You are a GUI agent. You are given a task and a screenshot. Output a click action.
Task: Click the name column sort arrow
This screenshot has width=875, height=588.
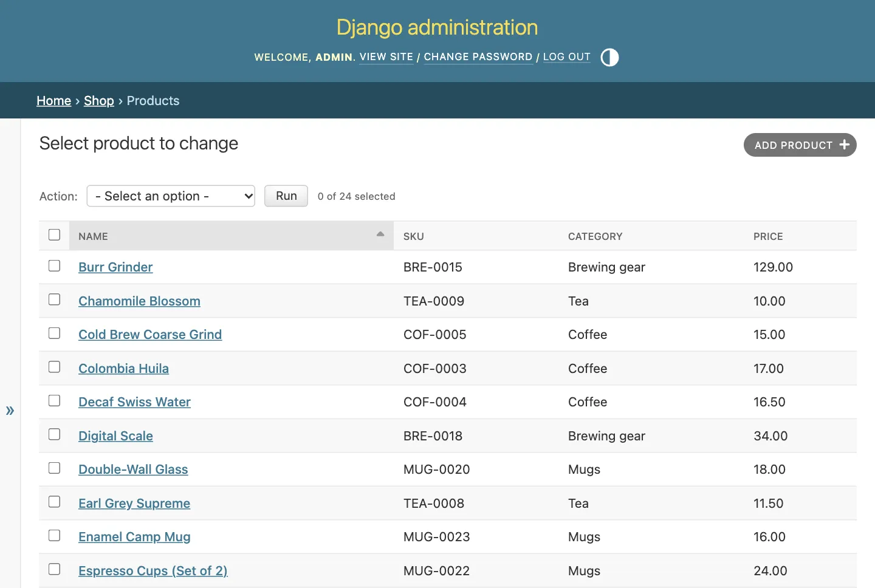pyautogui.click(x=380, y=234)
